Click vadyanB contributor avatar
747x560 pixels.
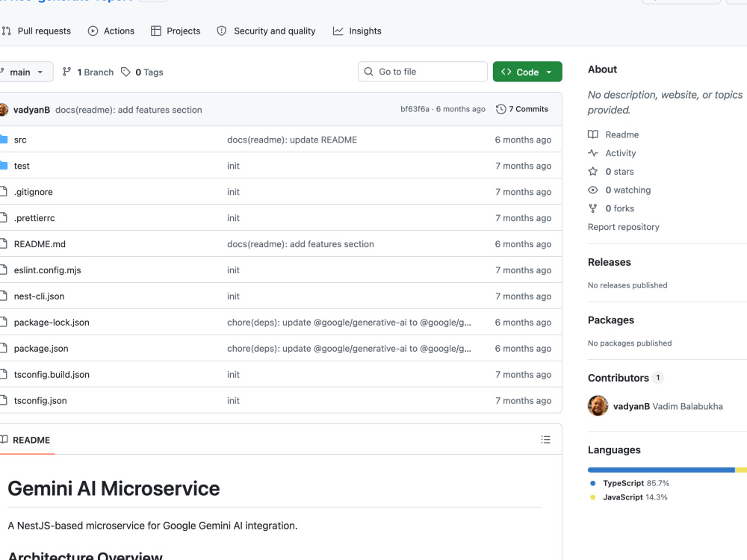click(x=598, y=405)
